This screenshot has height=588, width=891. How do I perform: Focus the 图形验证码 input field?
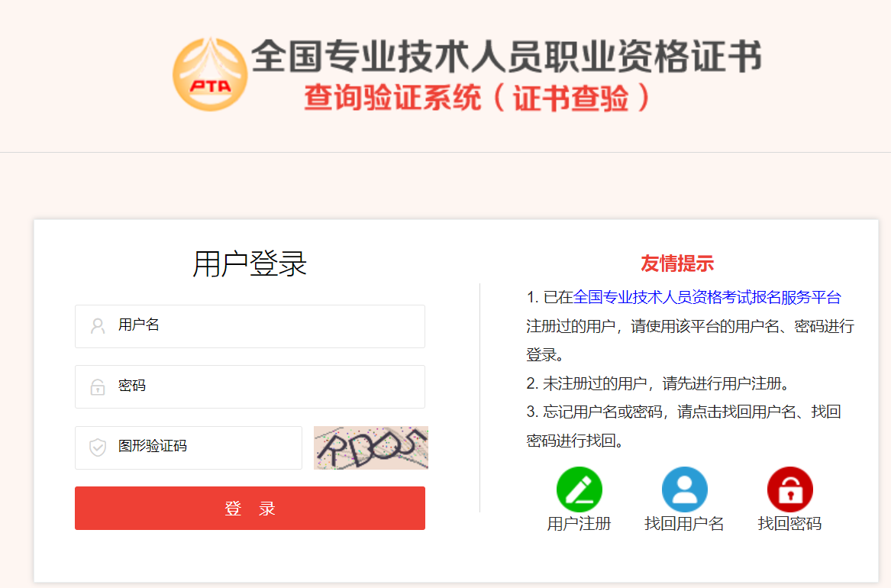[x=189, y=447]
